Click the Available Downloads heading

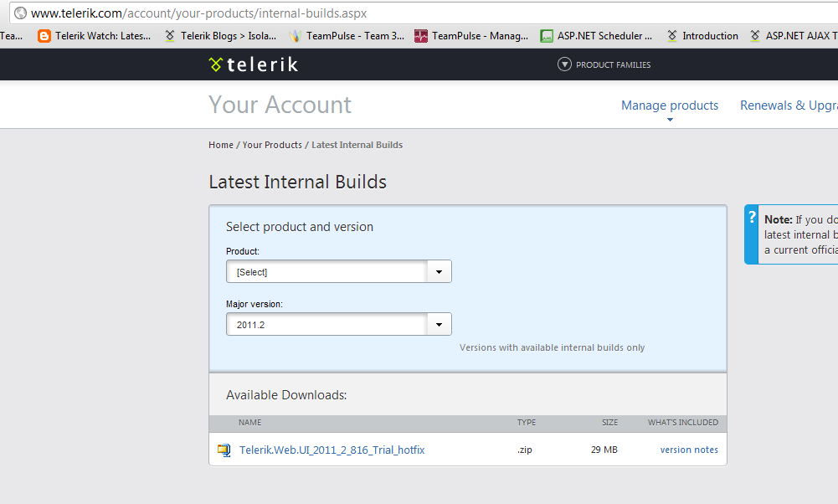tap(286, 395)
